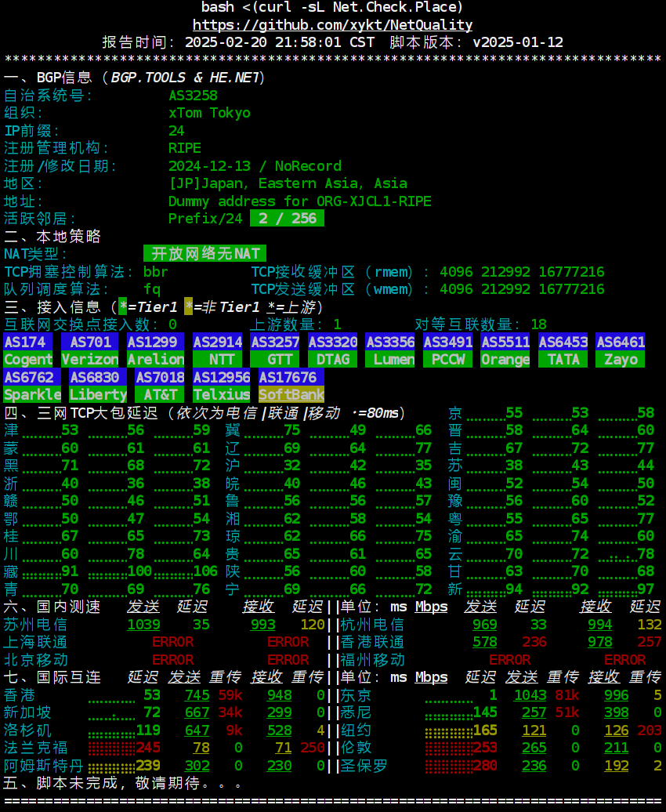Click the green 2 / 256 neighbor badge

[x=287, y=219]
